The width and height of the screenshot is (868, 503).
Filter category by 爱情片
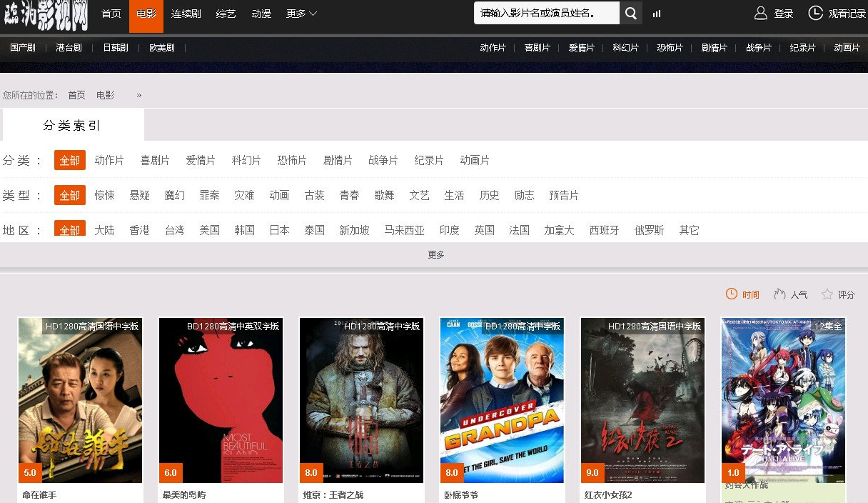click(x=201, y=160)
